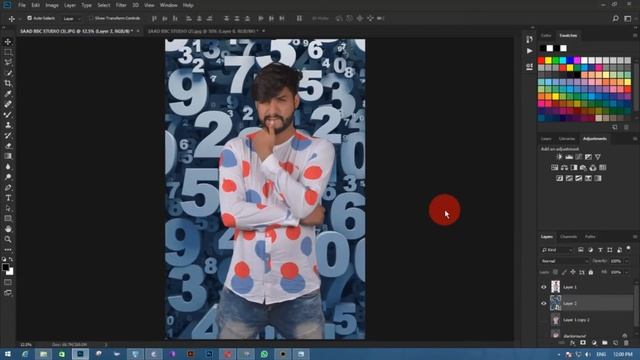Open the Fill slider dropdown arrow
Viewport: 640px width, 360px height.
click(627, 272)
